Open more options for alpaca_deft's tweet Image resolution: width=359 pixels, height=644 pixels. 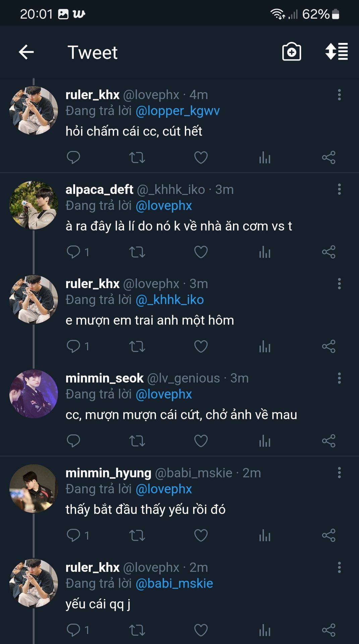click(x=339, y=190)
